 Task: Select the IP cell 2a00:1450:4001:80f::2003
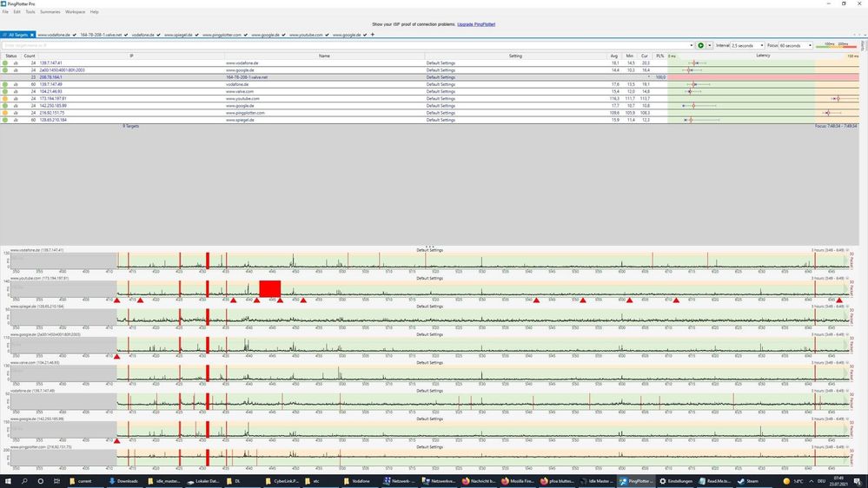coord(62,70)
